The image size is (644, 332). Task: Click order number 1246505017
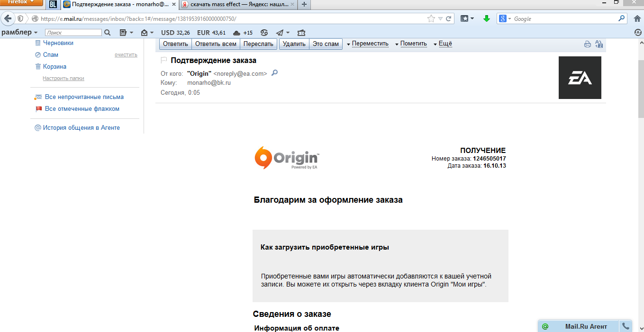(x=490, y=158)
